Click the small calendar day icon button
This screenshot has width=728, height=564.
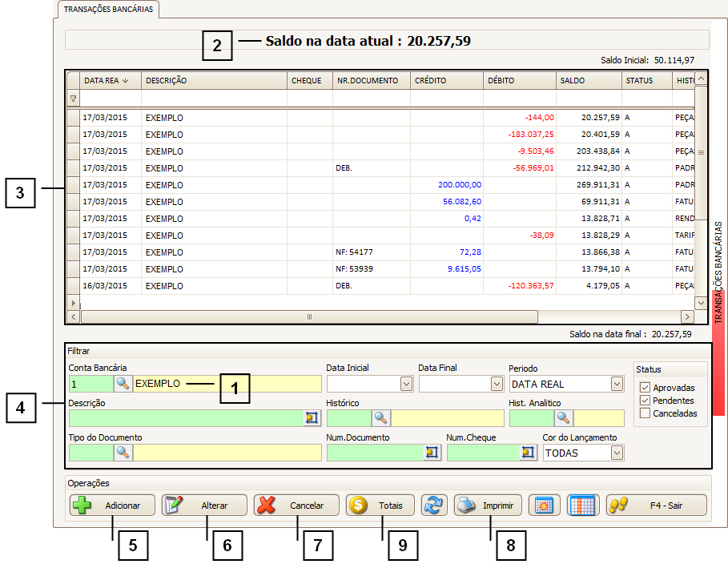pos(545,506)
